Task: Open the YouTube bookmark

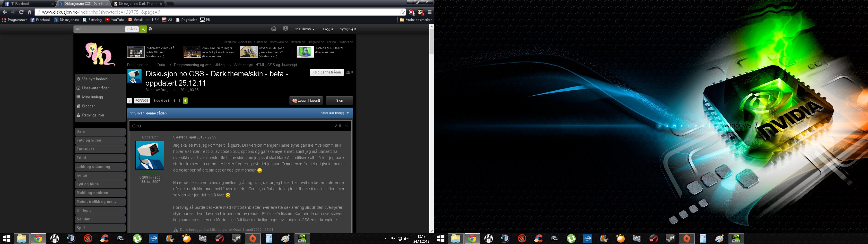Action: coord(115,20)
